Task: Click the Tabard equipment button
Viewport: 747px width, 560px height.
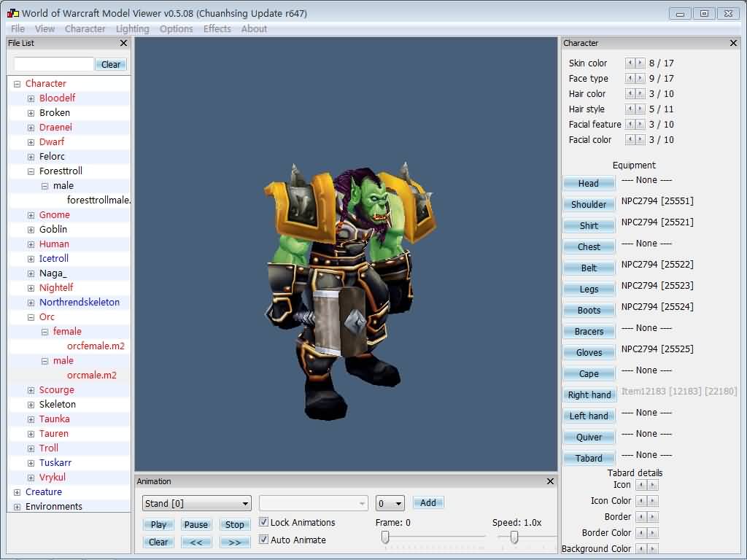Action: click(x=589, y=458)
